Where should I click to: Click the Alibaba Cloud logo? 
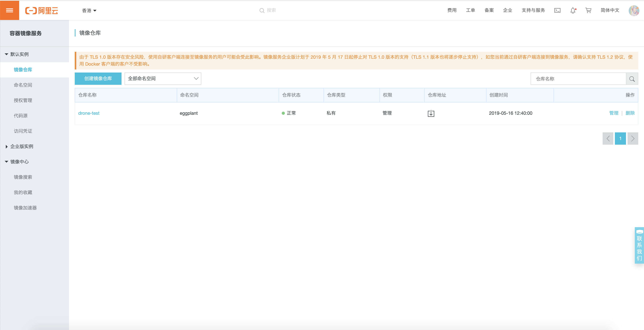point(42,10)
